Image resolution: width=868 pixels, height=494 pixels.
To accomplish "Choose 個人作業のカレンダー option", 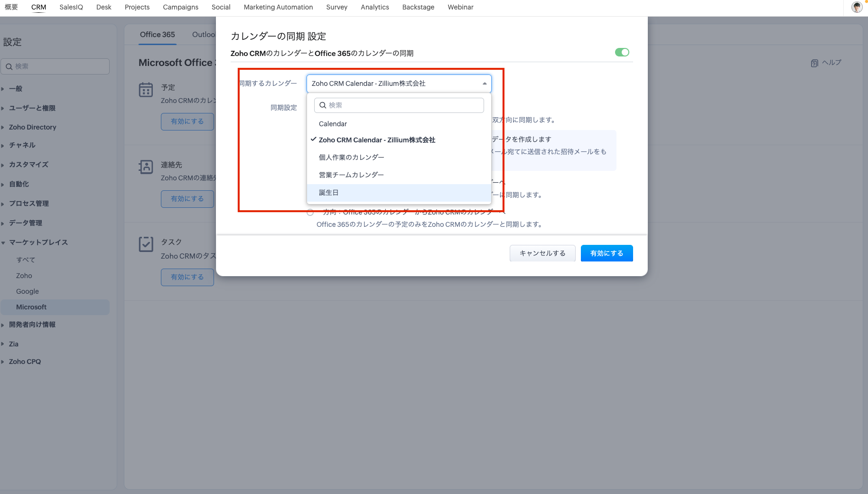I will [x=399, y=157].
